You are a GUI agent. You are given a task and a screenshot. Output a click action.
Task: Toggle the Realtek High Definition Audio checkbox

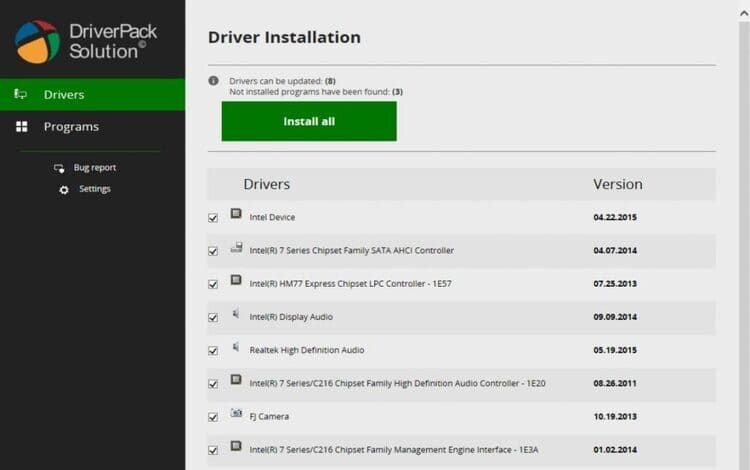click(x=213, y=351)
